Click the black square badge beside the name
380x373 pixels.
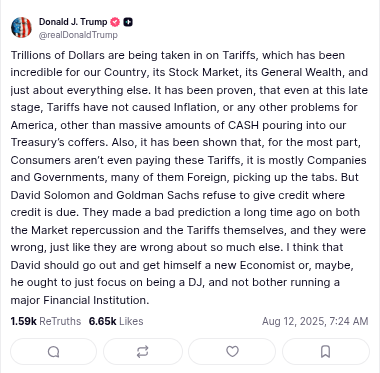click(128, 22)
